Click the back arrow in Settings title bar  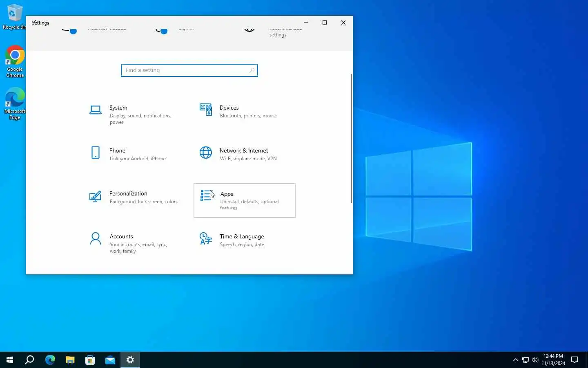pyautogui.click(x=35, y=22)
